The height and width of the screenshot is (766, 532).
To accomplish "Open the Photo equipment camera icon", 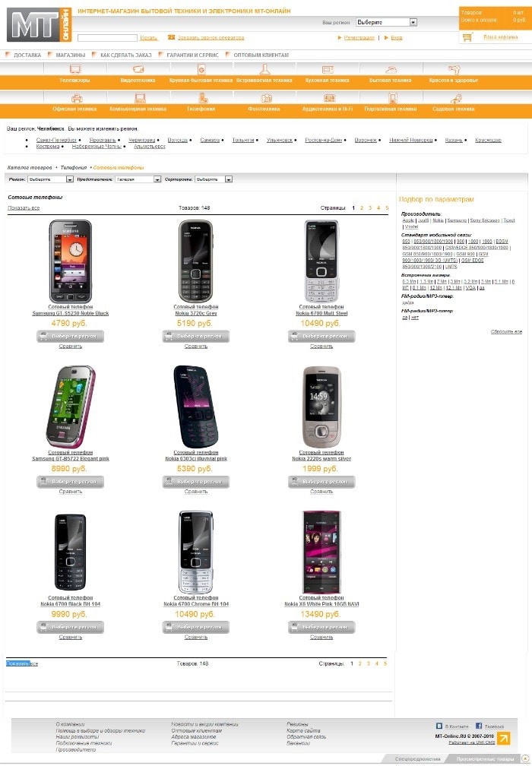I will [266, 98].
